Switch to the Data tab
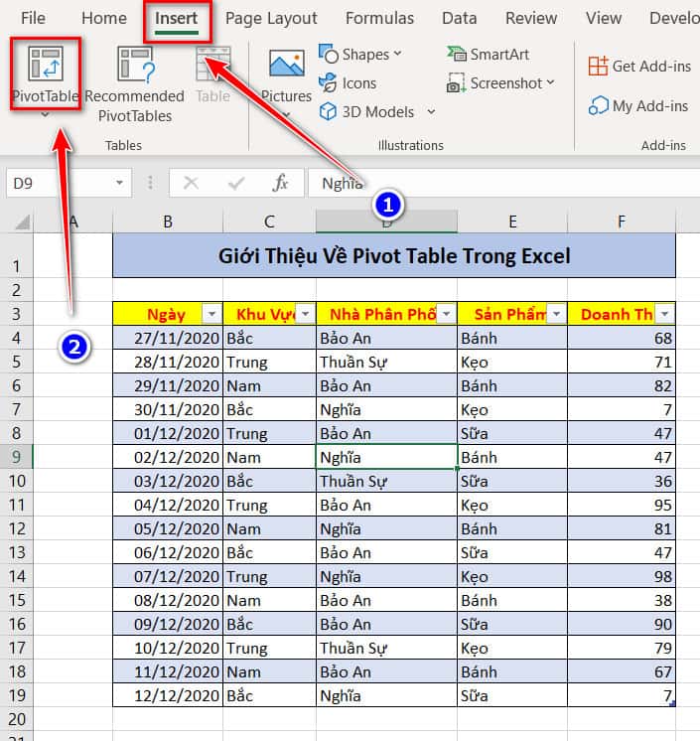This screenshot has width=700, height=741. coord(459,19)
